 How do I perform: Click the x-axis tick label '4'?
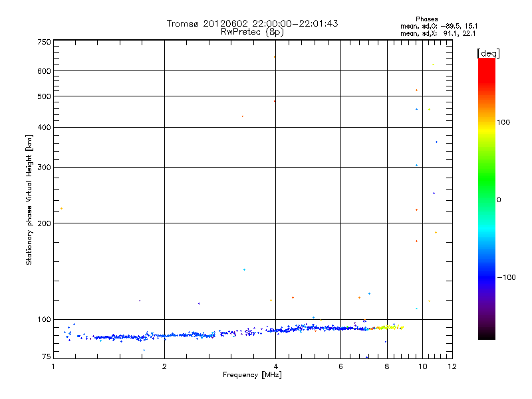click(x=276, y=366)
